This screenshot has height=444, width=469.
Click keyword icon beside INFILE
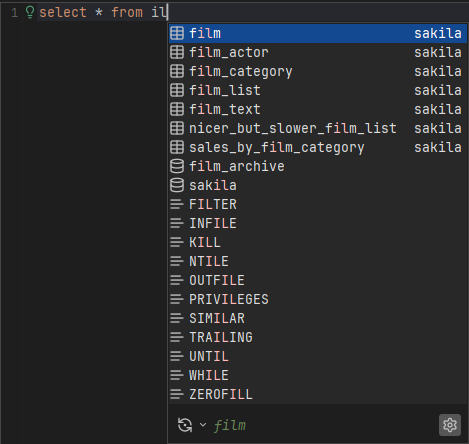(177, 223)
